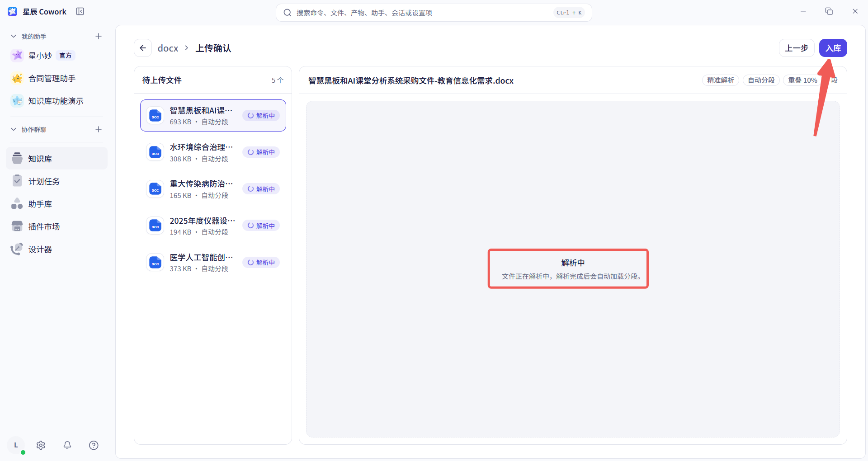Select the 2025年度仪器设 file row
868x461 pixels.
213,226
